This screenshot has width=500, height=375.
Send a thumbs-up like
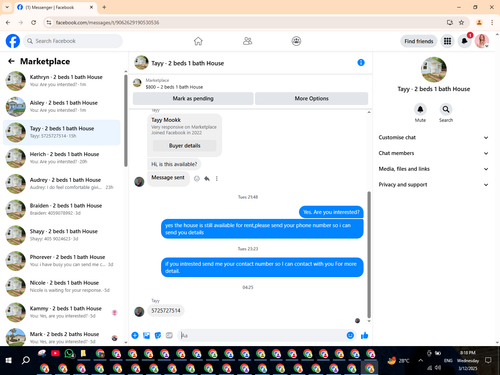coord(364,335)
